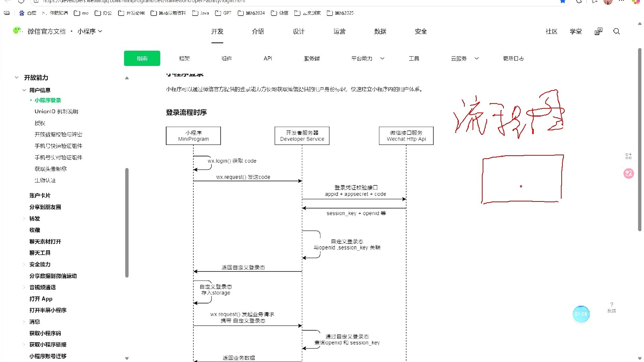Click the WeChat docs logo icon
Viewport: 644px width, 362px height.
tap(17, 31)
